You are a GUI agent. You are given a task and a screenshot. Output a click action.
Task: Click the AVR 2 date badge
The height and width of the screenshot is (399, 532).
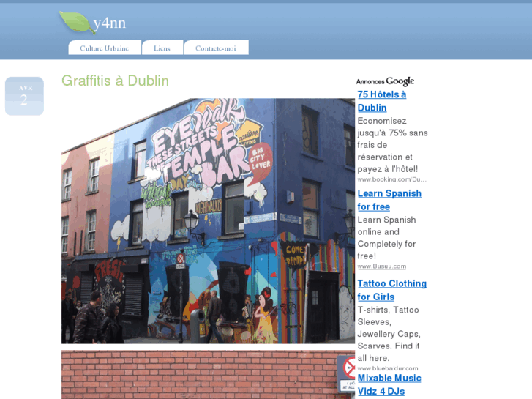point(24,96)
